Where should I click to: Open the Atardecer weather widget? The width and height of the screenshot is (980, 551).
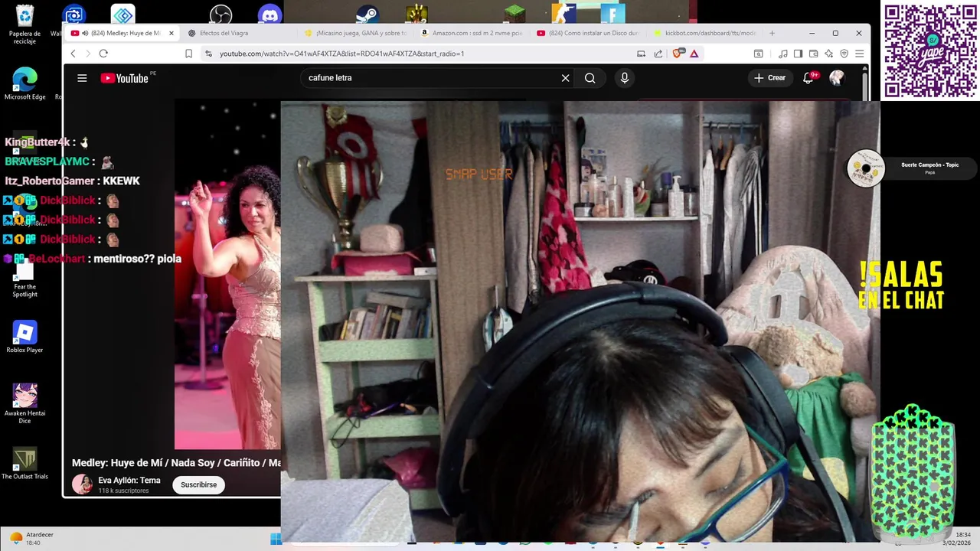pos(31,539)
